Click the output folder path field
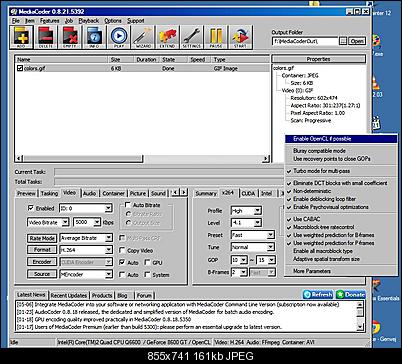This screenshot has width=402, height=364. [306, 41]
